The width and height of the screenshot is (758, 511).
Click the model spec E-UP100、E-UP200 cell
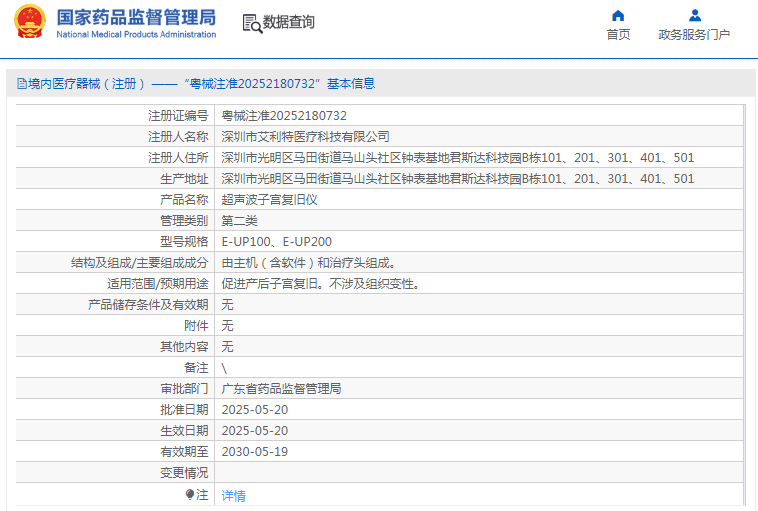pos(277,242)
